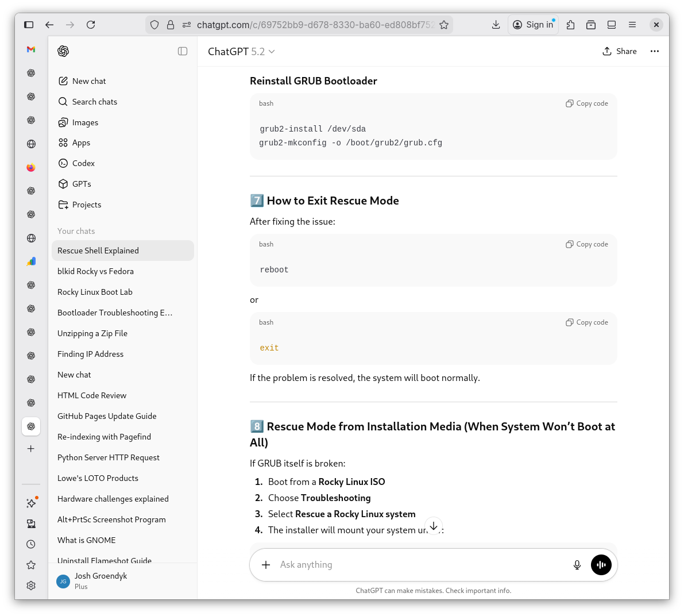
Task: Open the three-dot conversation options menu
Action: click(654, 51)
